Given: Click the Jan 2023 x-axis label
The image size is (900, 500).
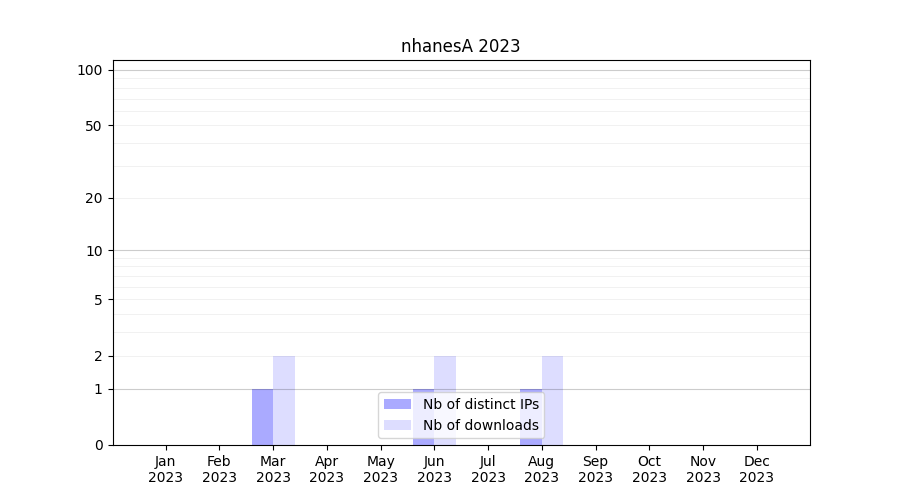Looking at the screenshot, I should click(165, 469).
